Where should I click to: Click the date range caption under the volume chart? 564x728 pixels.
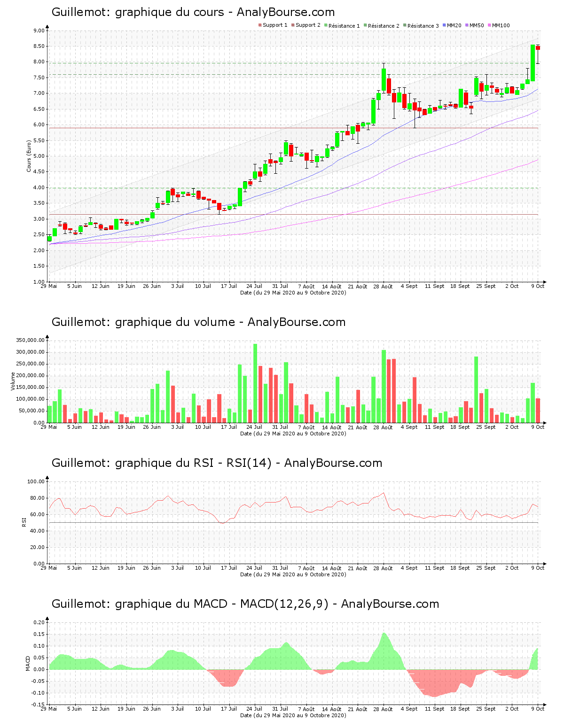[293, 434]
